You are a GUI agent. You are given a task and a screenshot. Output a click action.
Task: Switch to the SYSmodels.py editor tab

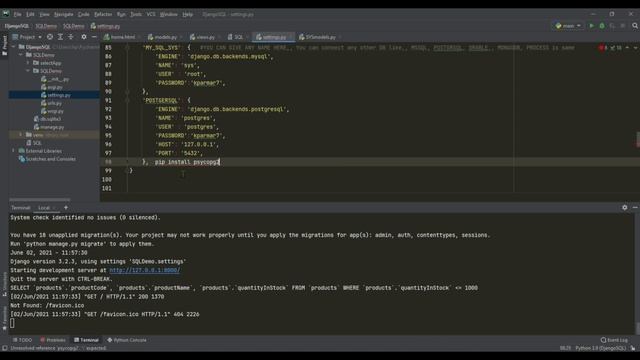click(x=320, y=37)
